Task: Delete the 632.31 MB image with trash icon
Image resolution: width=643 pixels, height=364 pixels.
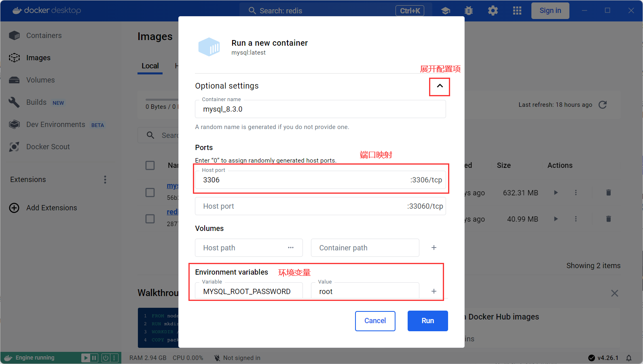Action: coord(609,193)
